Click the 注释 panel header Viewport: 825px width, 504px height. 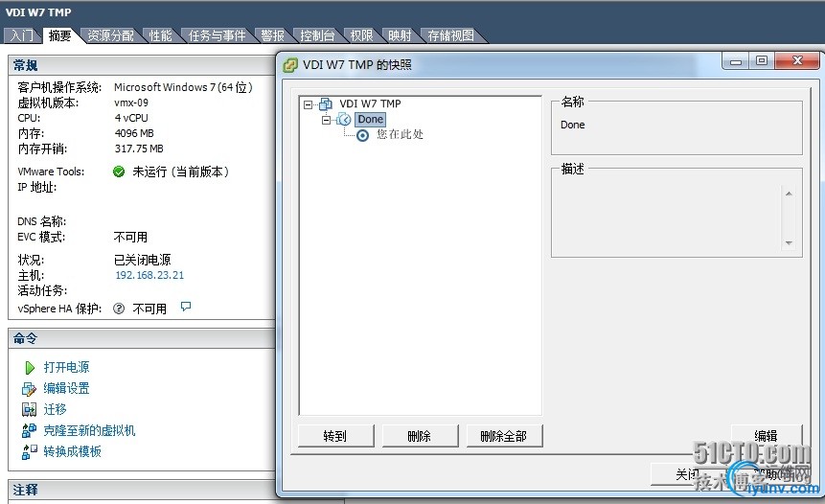(142, 490)
